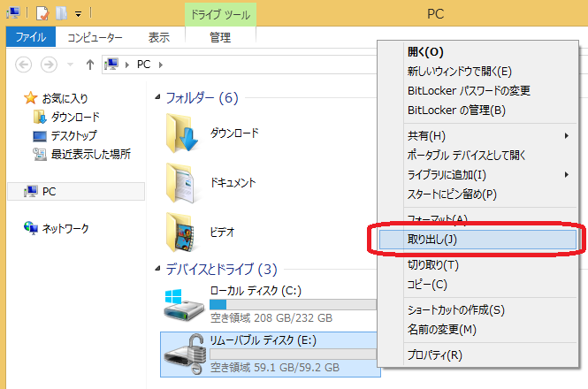Viewport: 588px width, 389px height.
Task: Choose 取り出し(J) to eject the drive
Action: (x=477, y=240)
